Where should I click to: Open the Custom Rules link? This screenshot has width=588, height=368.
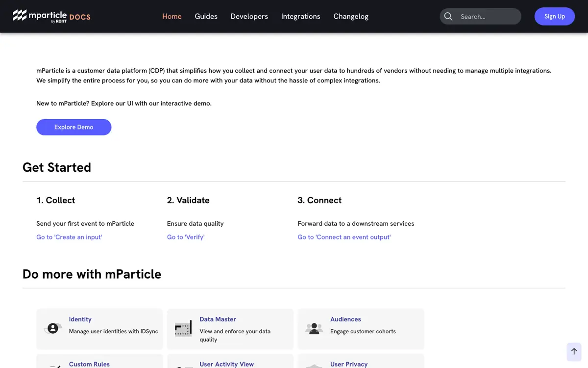89,364
